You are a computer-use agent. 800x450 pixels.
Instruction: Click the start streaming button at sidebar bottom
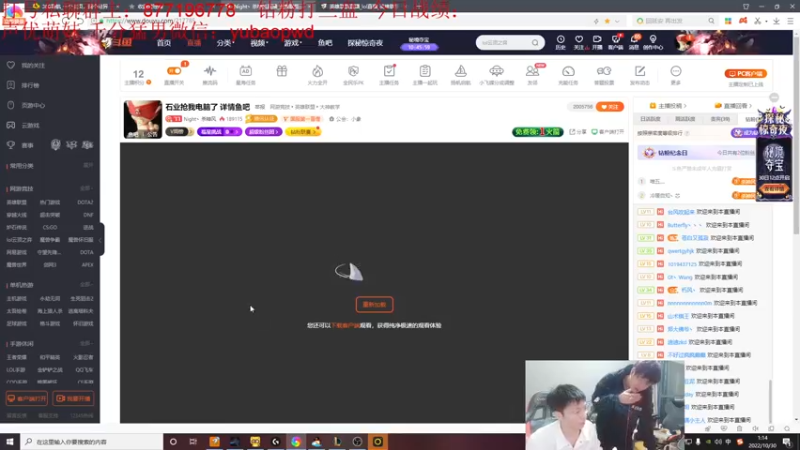pyautogui.click(x=73, y=398)
